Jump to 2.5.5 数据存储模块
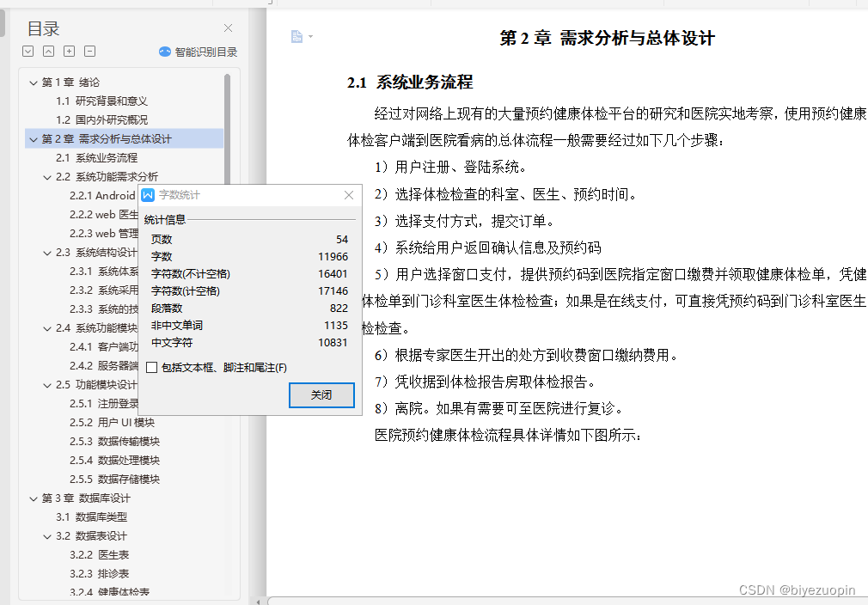Viewport: 868px width, 605px height. click(x=114, y=480)
